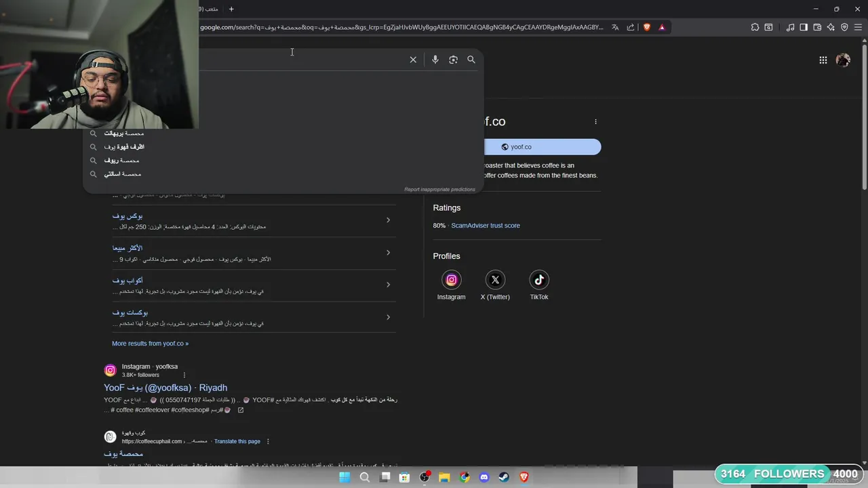Open Task View on taskbar
This screenshot has width=868, height=488.
pos(385,477)
